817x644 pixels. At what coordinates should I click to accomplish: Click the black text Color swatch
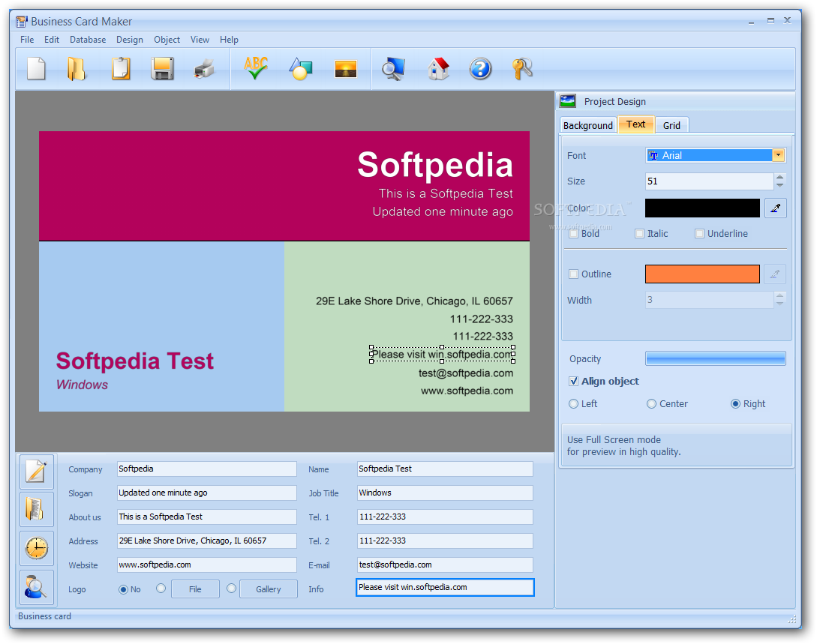click(x=702, y=208)
